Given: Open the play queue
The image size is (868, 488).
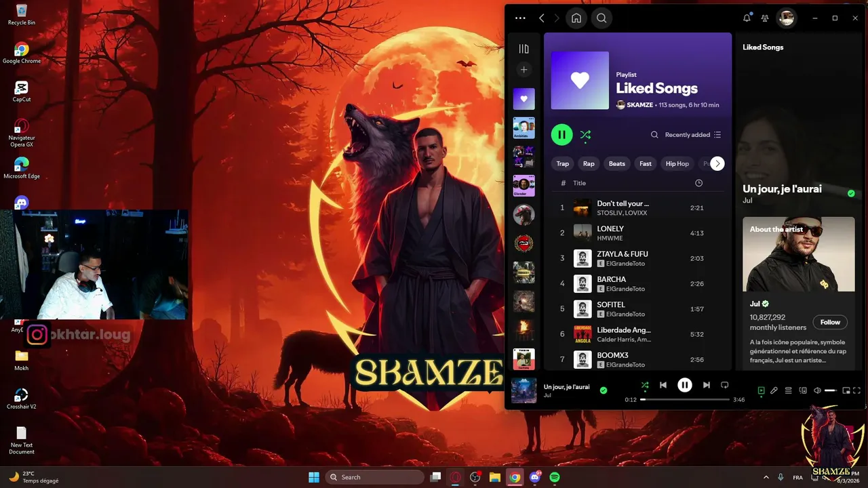Looking at the screenshot, I should tap(788, 390).
